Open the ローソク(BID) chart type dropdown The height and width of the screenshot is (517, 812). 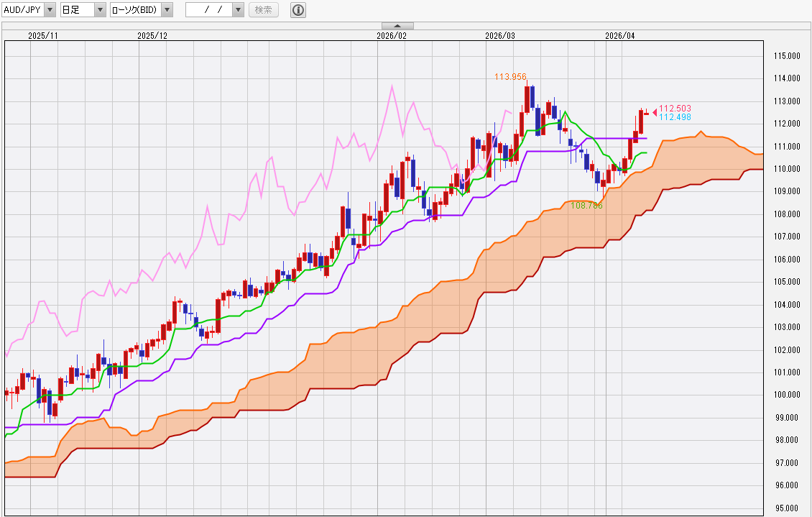point(167,10)
